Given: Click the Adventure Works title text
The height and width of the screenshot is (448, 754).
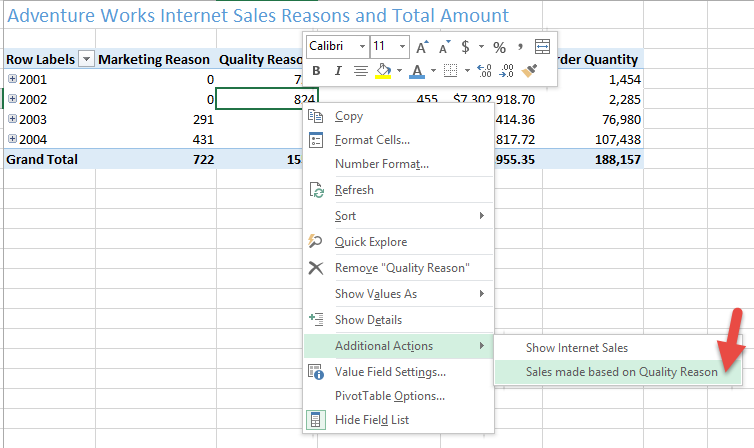Looking at the screenshot, I should coord(258,15).
